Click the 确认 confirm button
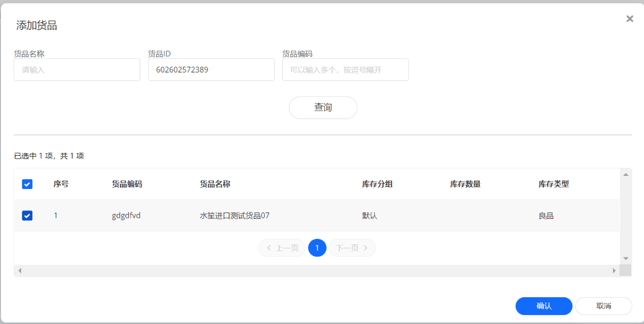The image size is (644, 324). tap(544, 306)
